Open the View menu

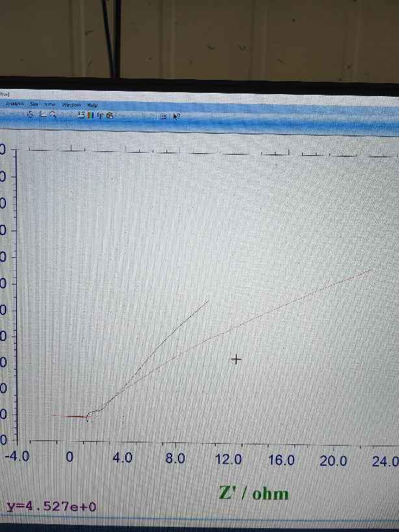[x=50, y=104]
